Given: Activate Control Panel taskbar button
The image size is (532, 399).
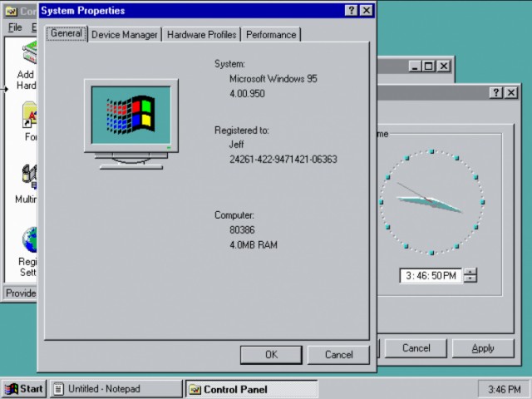Looking at the screenshot, I should click(251, 389).
